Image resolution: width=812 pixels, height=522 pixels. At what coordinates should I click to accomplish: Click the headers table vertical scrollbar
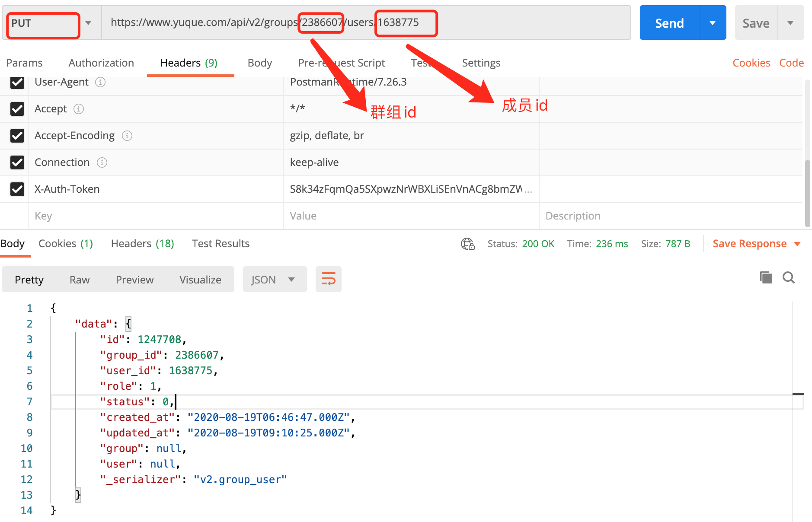pyautogui.click(x=807, y=193)
